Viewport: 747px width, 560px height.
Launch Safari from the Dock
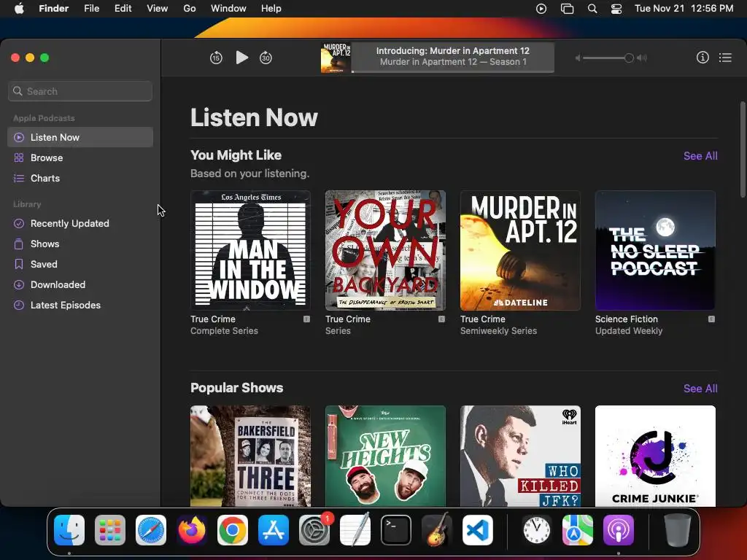(x=151, y=530)
